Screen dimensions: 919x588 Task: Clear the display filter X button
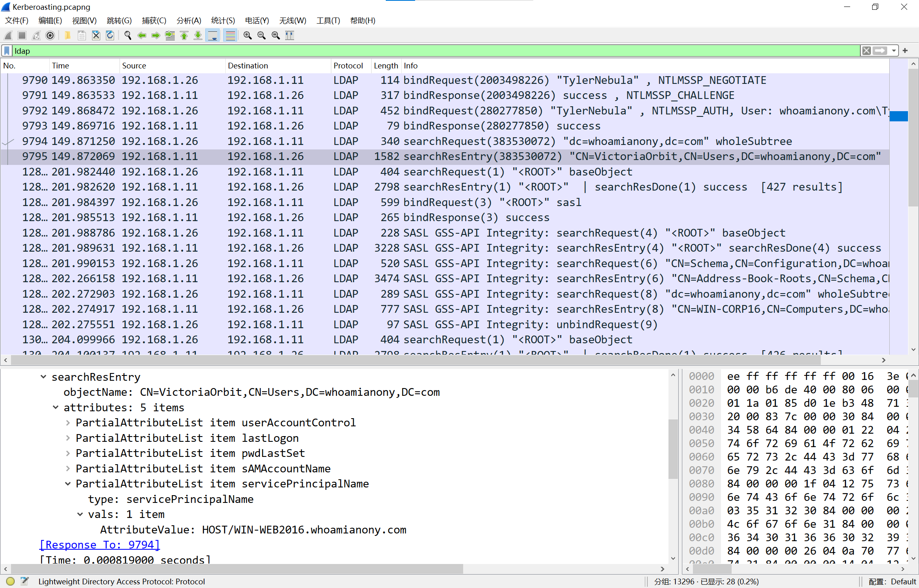(866, 51)
